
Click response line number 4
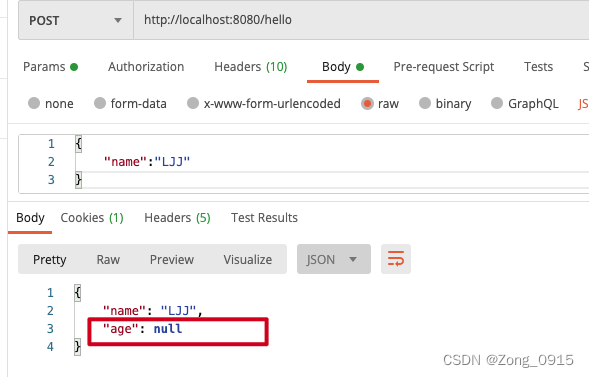[x=50, y=346]
